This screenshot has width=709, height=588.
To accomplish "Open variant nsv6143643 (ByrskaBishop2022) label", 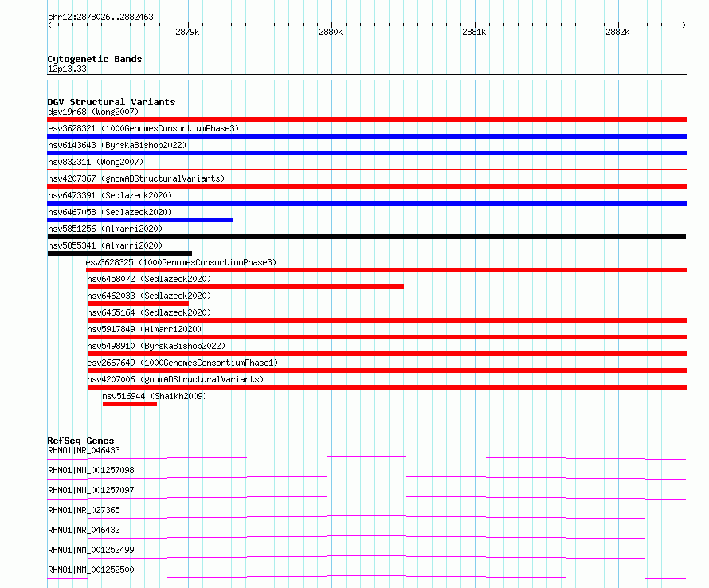I will click(x=117, y=145).
